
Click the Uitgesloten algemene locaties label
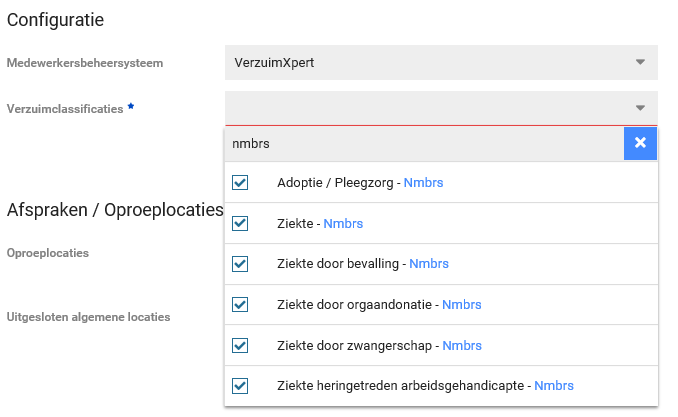[x=88, y=317]
